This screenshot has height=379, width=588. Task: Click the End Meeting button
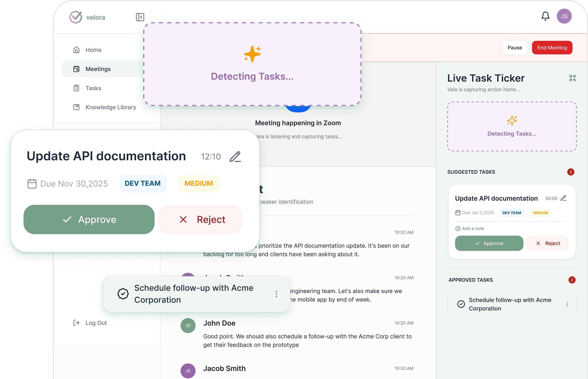(552, 48)
